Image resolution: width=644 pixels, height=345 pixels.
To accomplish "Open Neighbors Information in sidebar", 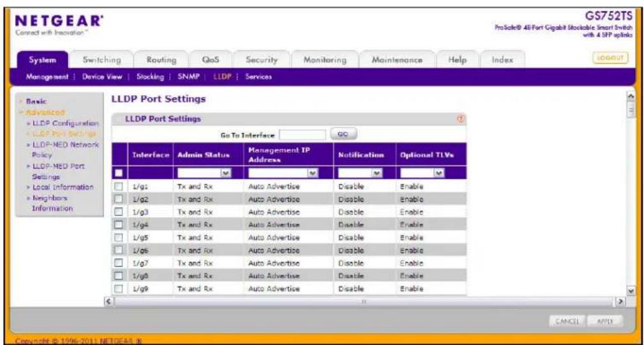I will 52,203.
